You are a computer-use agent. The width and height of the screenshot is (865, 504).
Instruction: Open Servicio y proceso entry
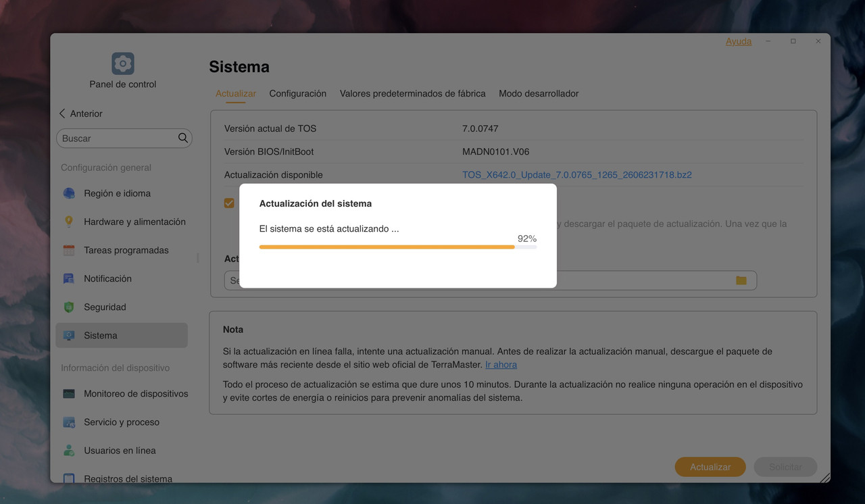[122, 422]
